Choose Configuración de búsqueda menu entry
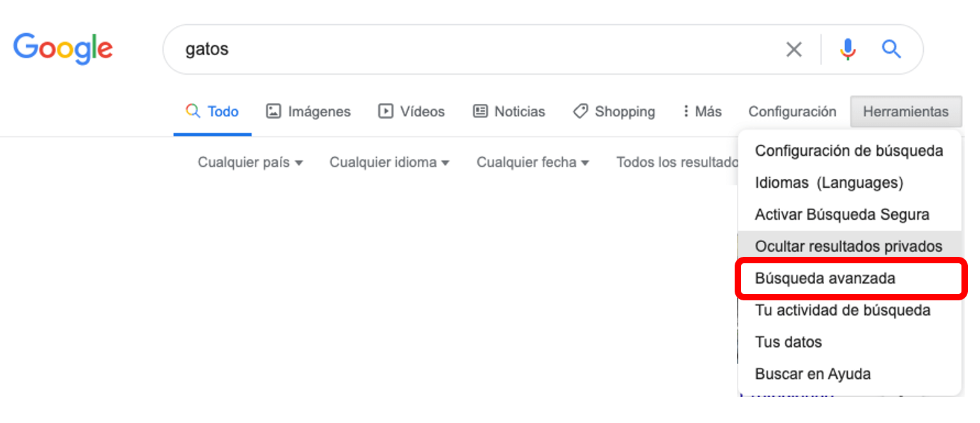The width and height of the screenshot is (980, 423). [848, 151]
